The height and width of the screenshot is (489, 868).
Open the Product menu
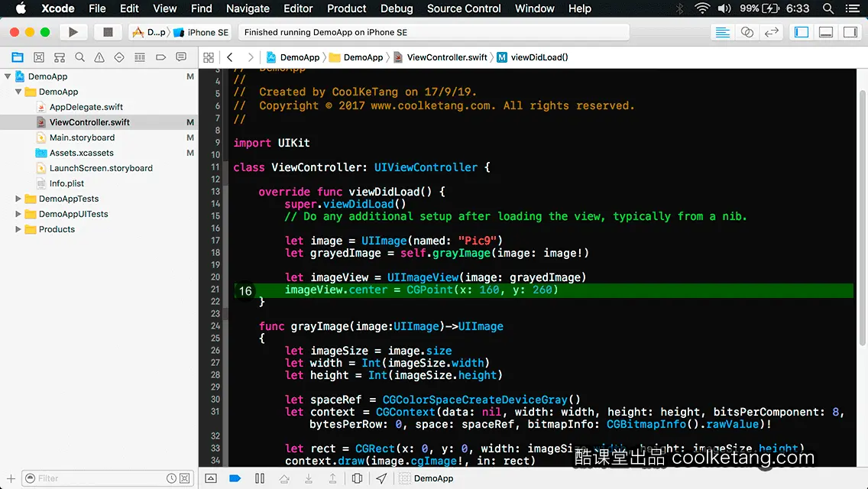pyautogui.click(x=347, y=8)
